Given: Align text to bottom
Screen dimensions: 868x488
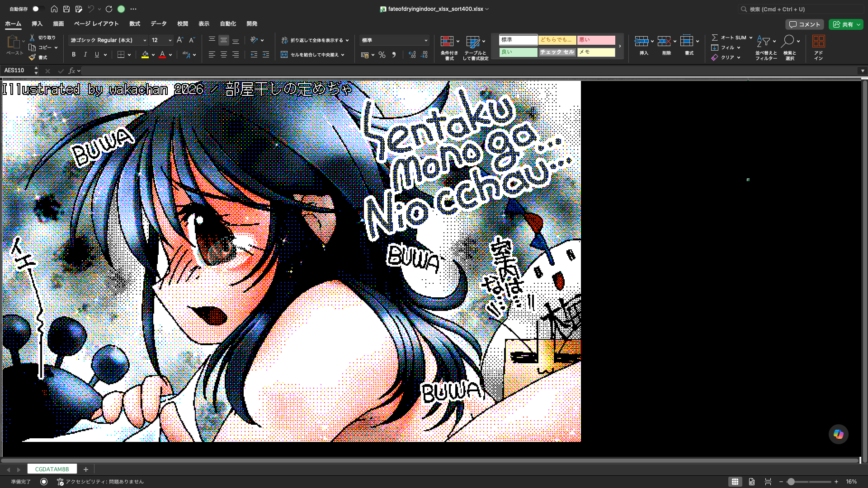Looking at the screenshot, I should (x=236, y=40).
